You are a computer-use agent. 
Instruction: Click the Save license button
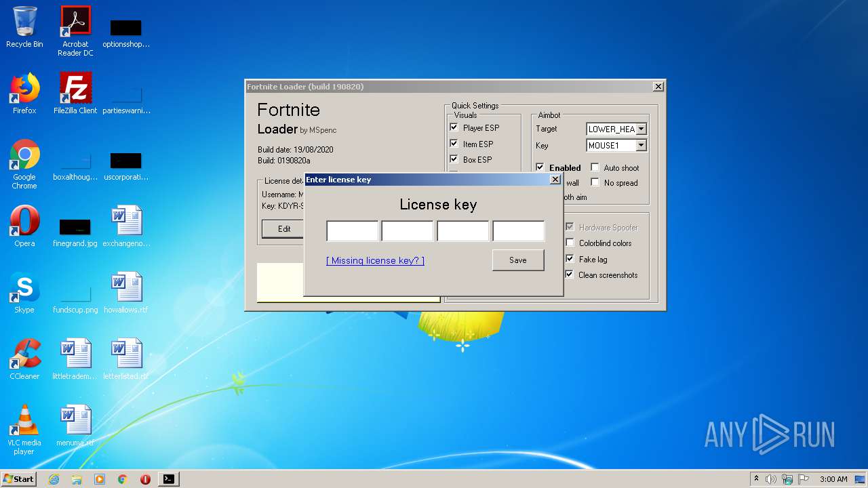click(518, 260)
